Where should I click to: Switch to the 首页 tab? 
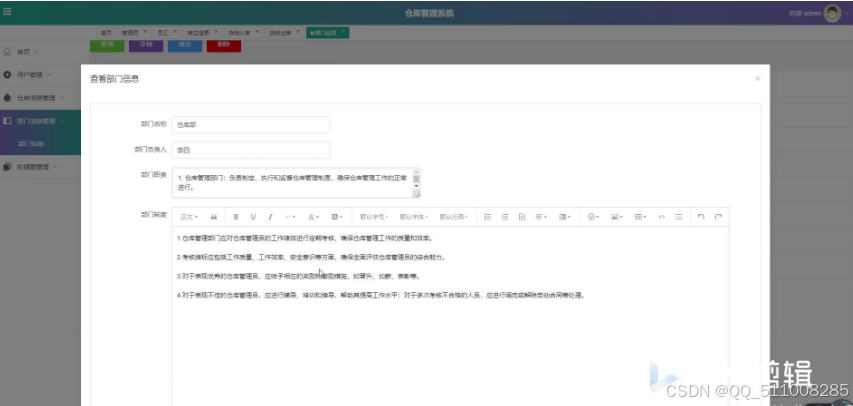[x=106, y=33]
